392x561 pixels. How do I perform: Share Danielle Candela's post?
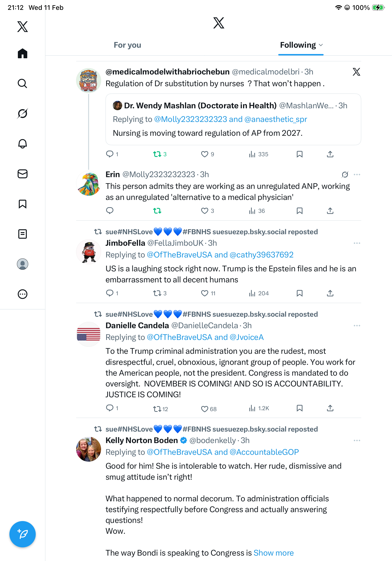330,408
